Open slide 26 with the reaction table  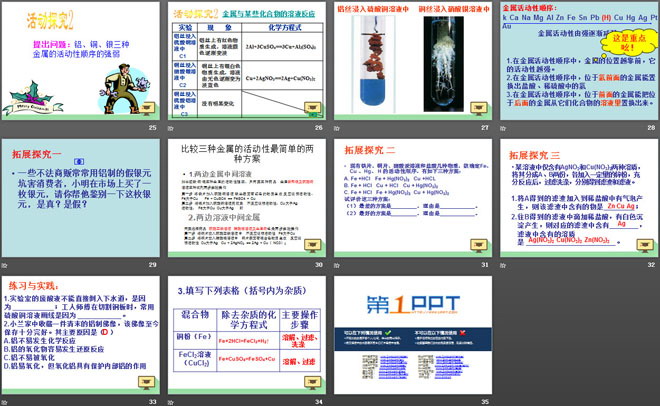coord(247,62)
